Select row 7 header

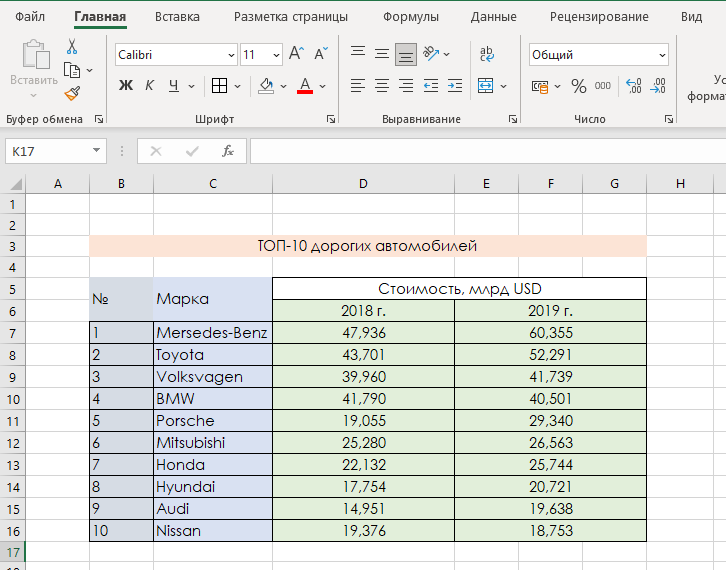pos(13,333)
